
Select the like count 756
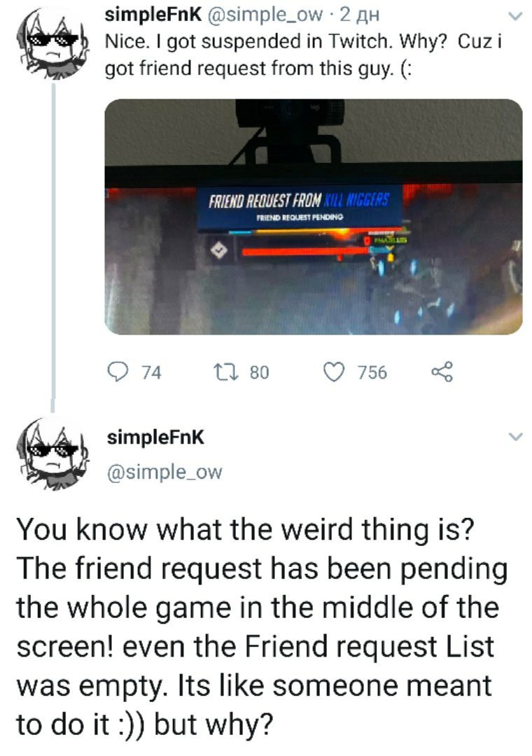[x=372, y=372]
